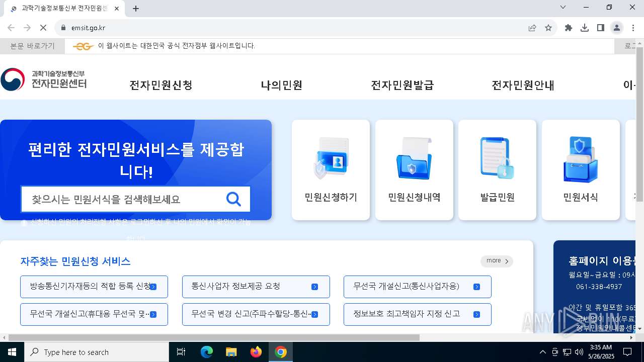The image size is (644, 362).
Task: Click the 전자민원센터 site logo
Action: 44,80
